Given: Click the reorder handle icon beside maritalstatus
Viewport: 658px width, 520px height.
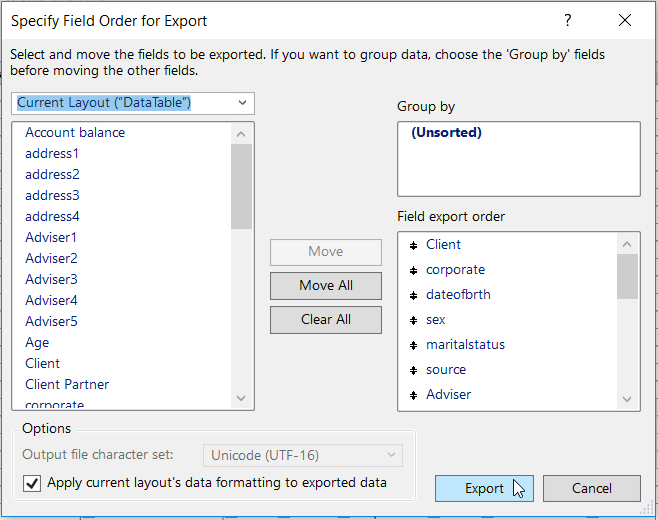Looking at the screenshot, I should 413,345.
